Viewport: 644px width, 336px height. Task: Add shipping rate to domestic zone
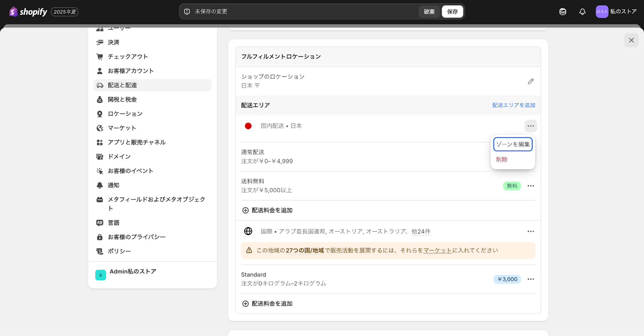pos(267,210)
